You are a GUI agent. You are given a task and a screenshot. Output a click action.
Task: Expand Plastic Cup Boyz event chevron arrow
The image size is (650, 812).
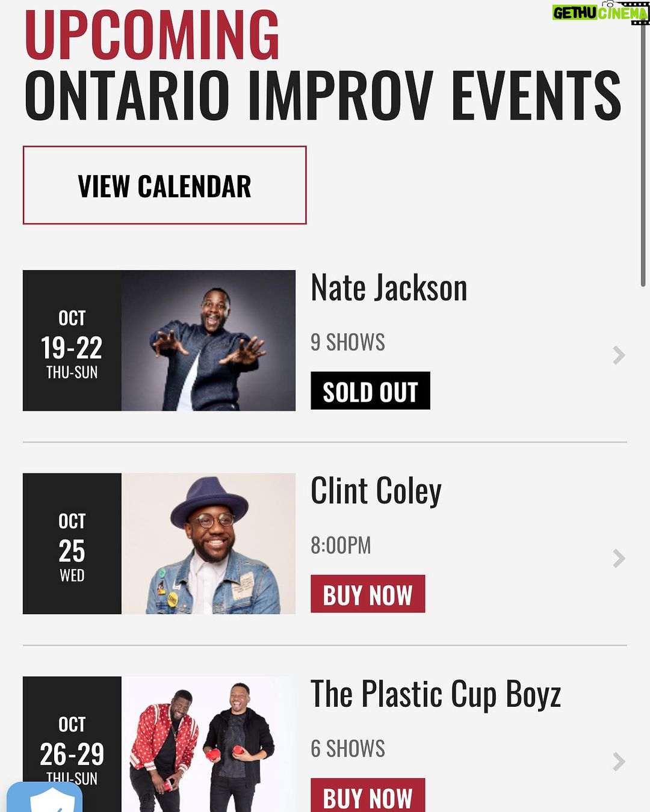pos(619,761)
